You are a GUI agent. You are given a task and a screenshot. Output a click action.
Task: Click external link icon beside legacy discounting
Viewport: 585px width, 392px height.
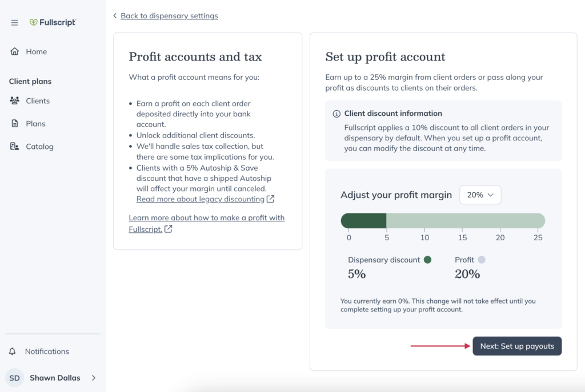[x=270, y=199]
